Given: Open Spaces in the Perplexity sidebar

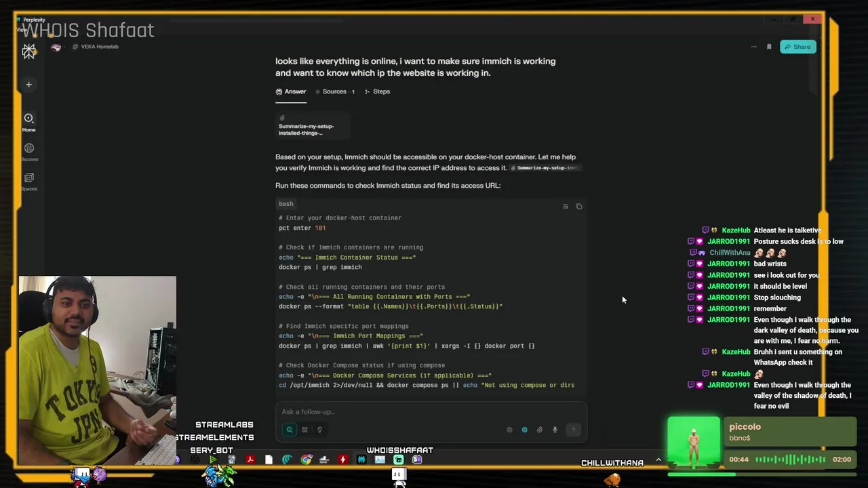Looking at the screenshot, I should click(29, 182).
